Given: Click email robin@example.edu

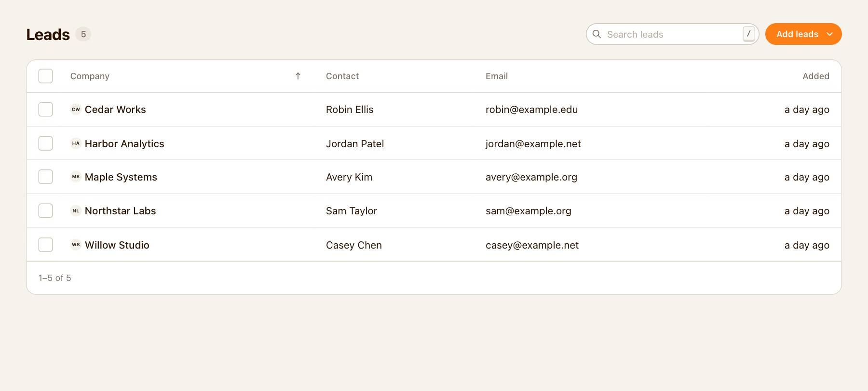Looking at the screenshot, I should click(531, 110).
